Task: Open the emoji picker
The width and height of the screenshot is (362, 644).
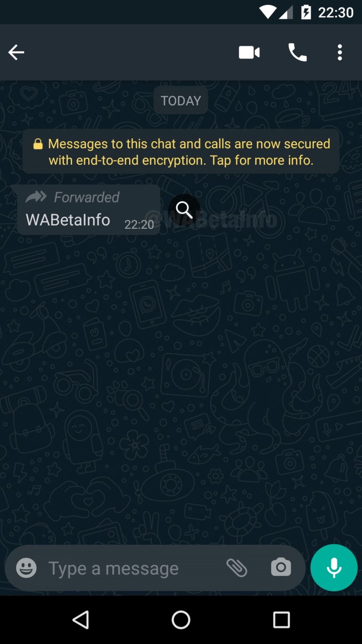Action: (26, 568)
